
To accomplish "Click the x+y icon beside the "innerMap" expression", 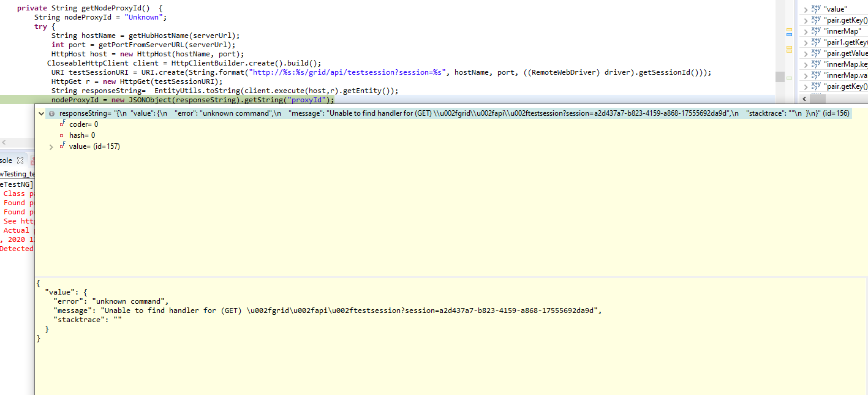I will 816,31.
